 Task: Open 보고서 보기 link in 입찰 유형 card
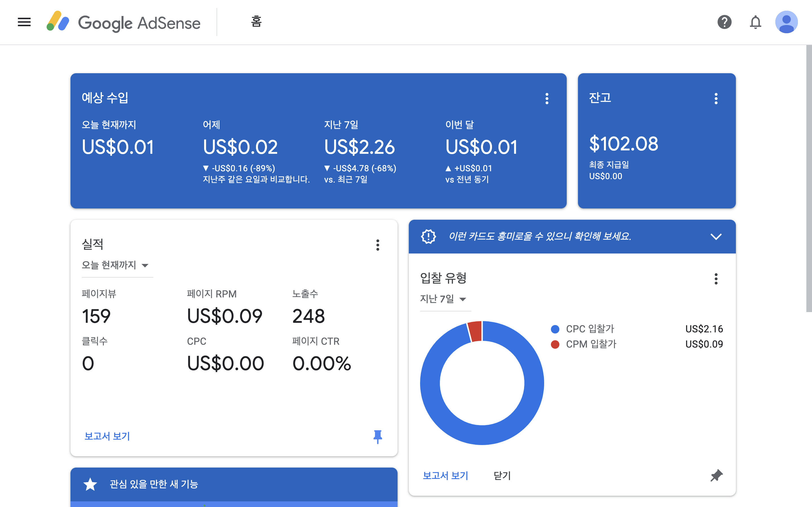click(x=445, y=475)
